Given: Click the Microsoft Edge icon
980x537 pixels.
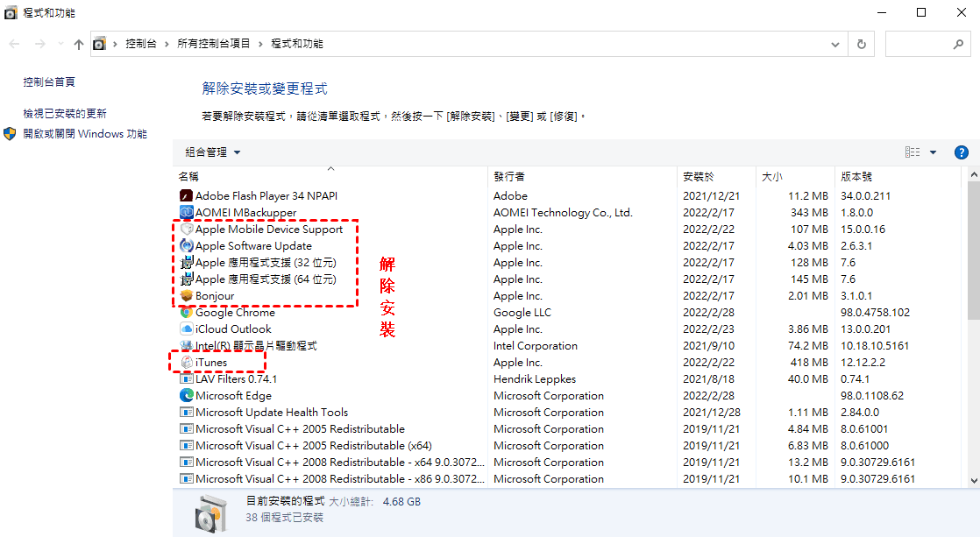Looking at the screenshot, I should tap(186, 395).
